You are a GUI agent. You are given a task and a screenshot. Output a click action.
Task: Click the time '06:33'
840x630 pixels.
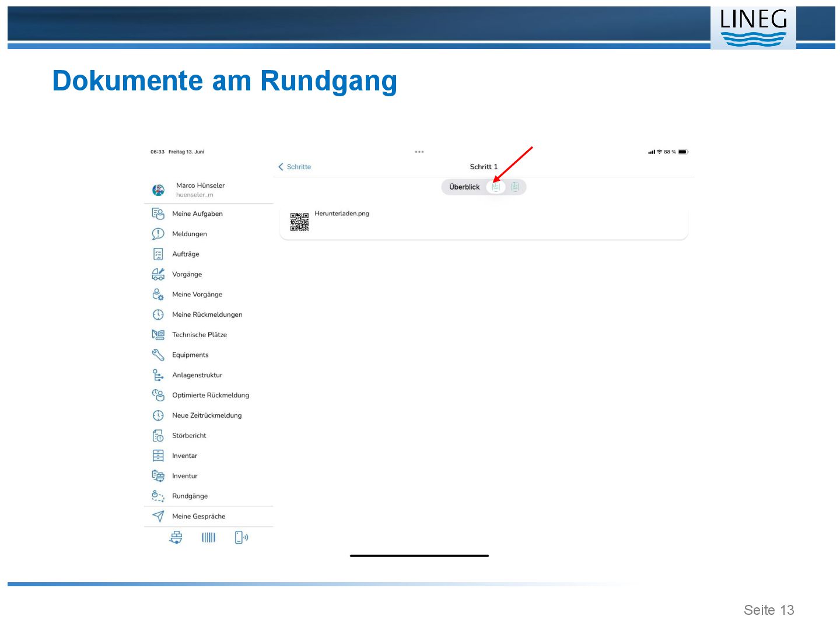[157, 152]
